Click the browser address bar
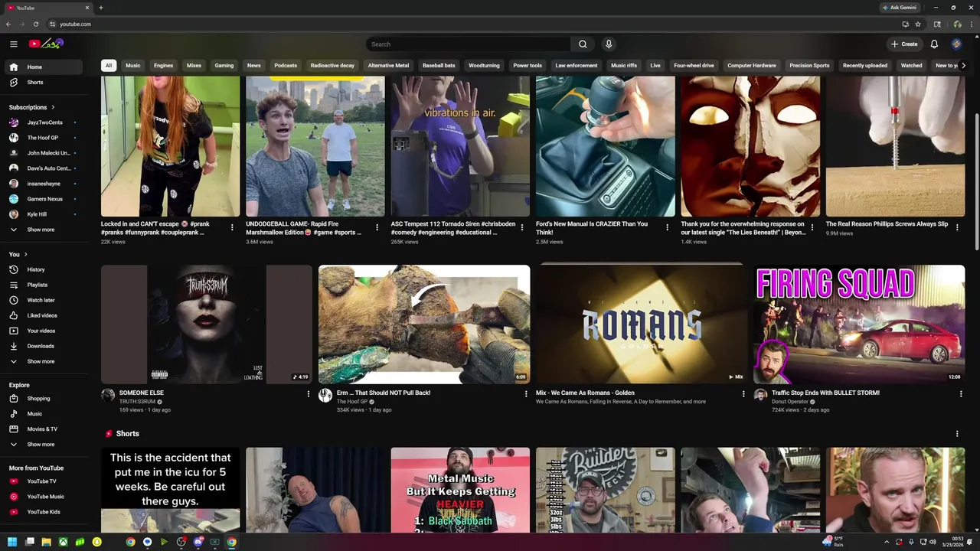Image resolution: width=980 pixels, height=551 pixels. pyautogui.click(x=475, y=24)
